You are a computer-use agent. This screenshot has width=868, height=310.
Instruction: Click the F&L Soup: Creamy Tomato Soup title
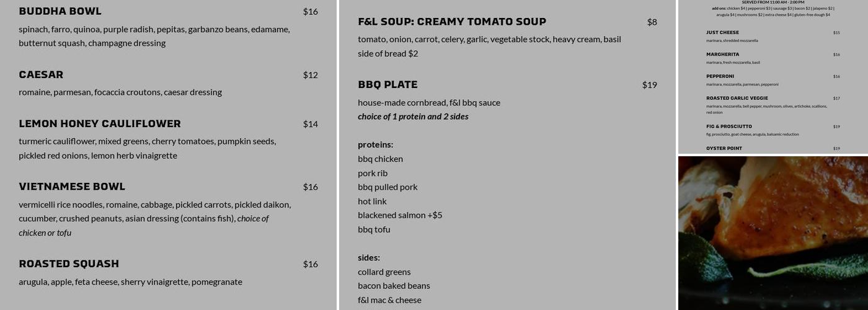click(452, 22)
